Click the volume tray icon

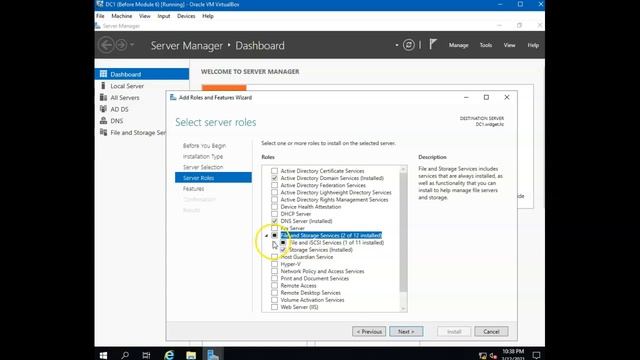(x=493, y=356)
